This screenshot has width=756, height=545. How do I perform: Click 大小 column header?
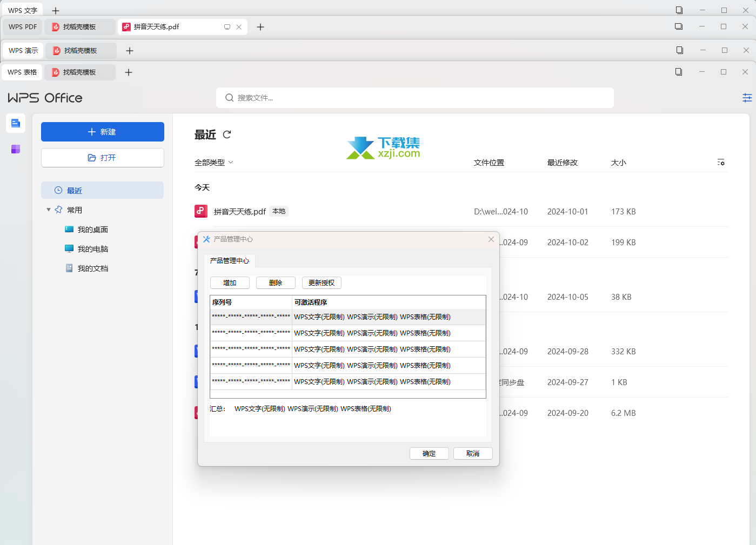coord(619,163)
